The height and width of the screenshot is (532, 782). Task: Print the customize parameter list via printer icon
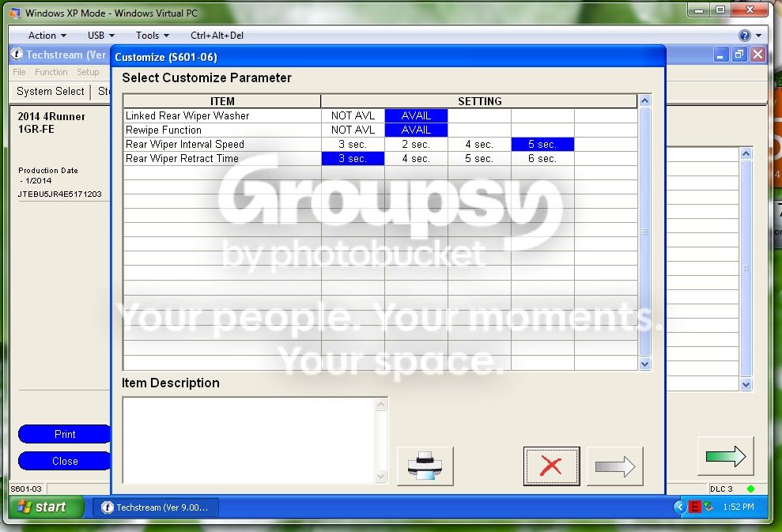[425, 466]
